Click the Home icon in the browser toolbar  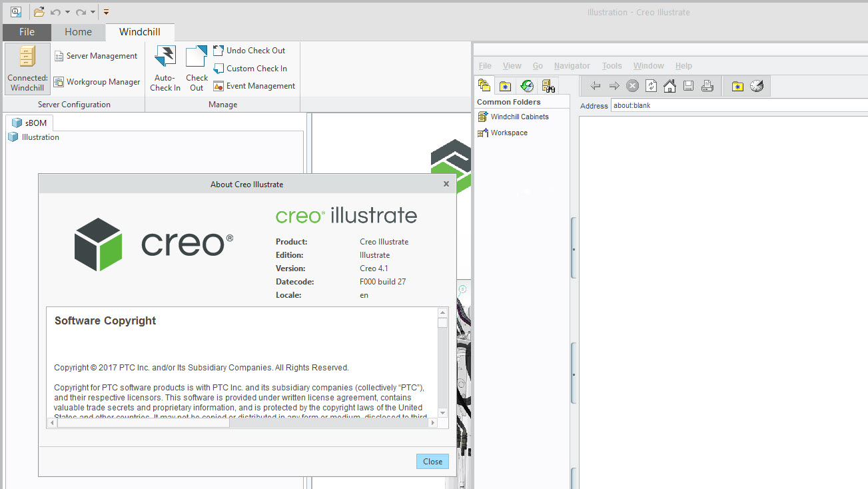click(x=669, y=85)
